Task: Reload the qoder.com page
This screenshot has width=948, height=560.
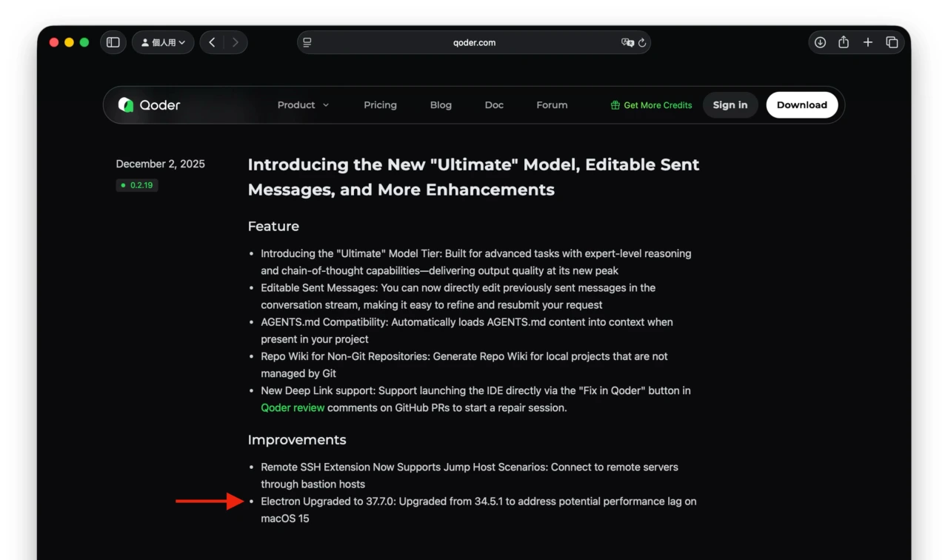Action: point(642,43)
